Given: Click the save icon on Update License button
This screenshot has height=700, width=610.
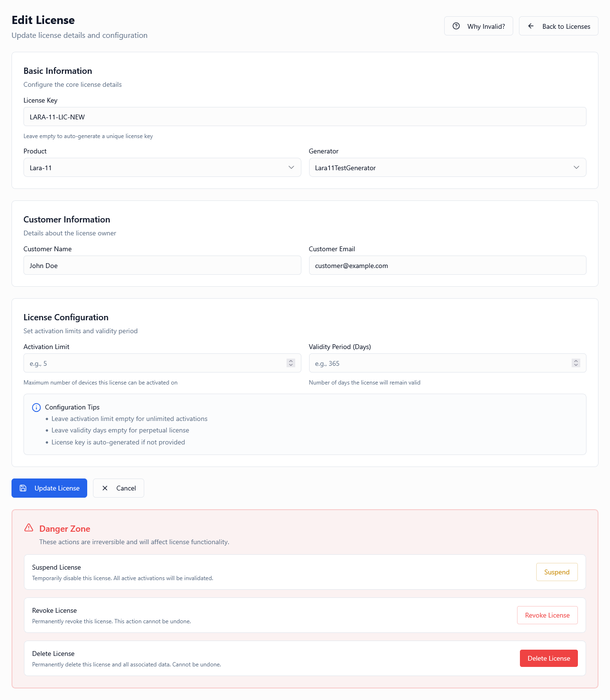Looking at the screenshot, I should (x=23, y=488).
